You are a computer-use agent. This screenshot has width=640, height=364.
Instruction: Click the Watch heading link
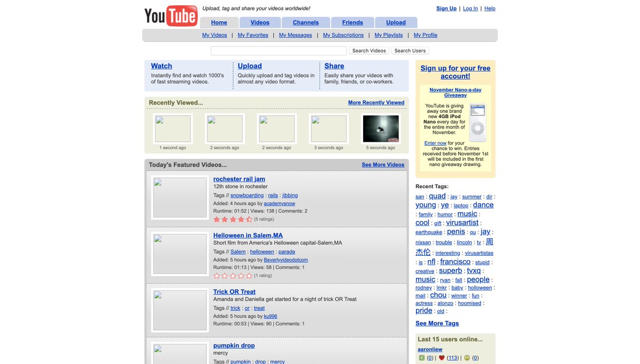point(162,66)
